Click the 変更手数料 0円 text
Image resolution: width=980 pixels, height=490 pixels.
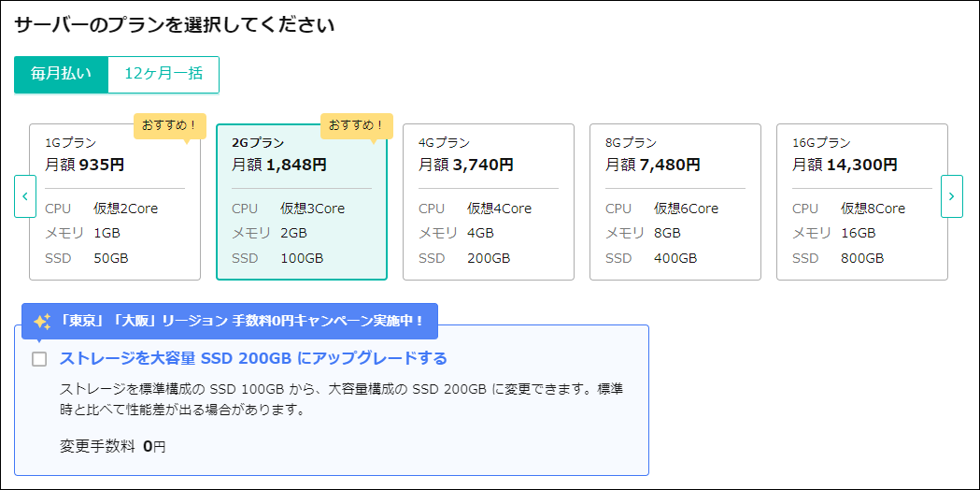click(112, 447)
